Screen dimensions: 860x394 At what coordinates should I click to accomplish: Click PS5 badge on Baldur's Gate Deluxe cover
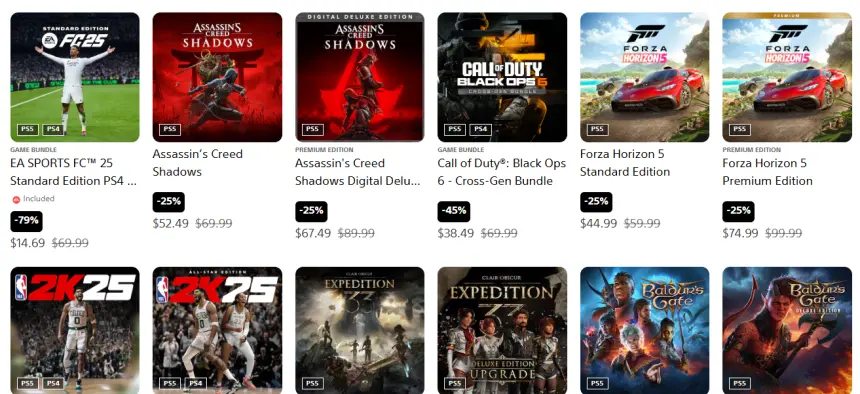739,384
